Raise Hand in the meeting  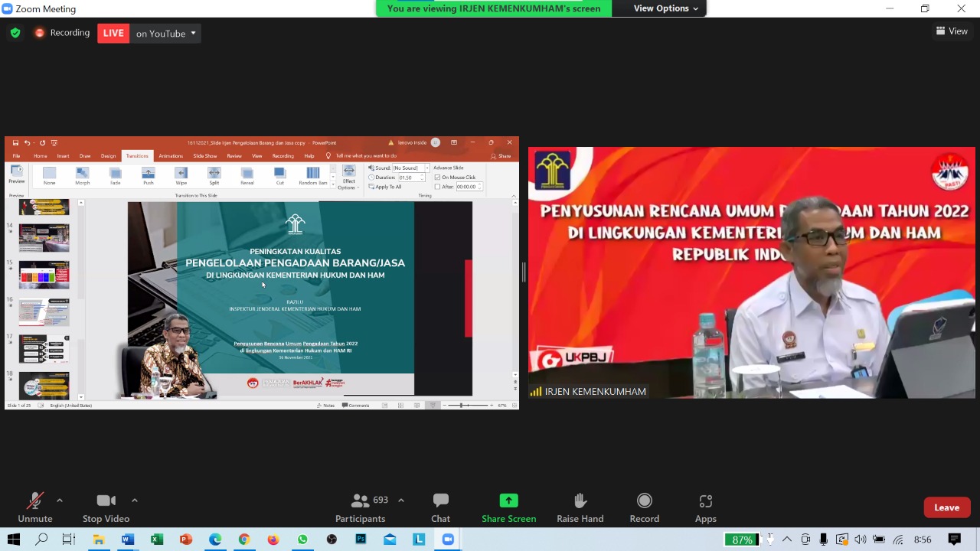click(x=580, y=507)
